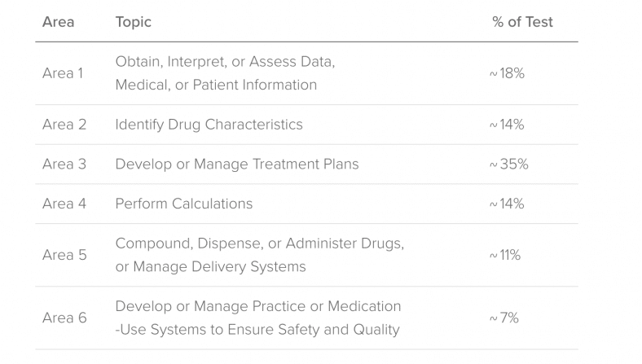Screen dimensions: 642x364
Task: Click the Perform Calculations topic
Action: [184, 204]
